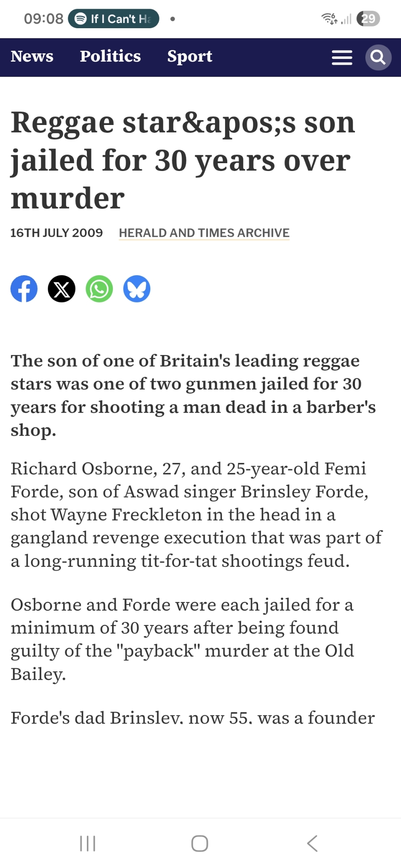The image size is (401, 868).
Task: Tap the battery level indicator
Action: [x=368, y=19]
